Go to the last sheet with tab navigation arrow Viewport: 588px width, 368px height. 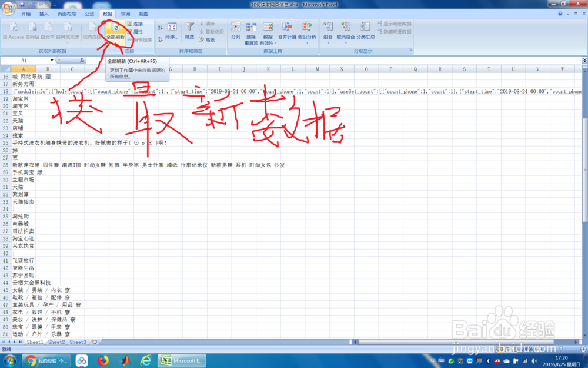pyautogui.click(x=20, y=342)
